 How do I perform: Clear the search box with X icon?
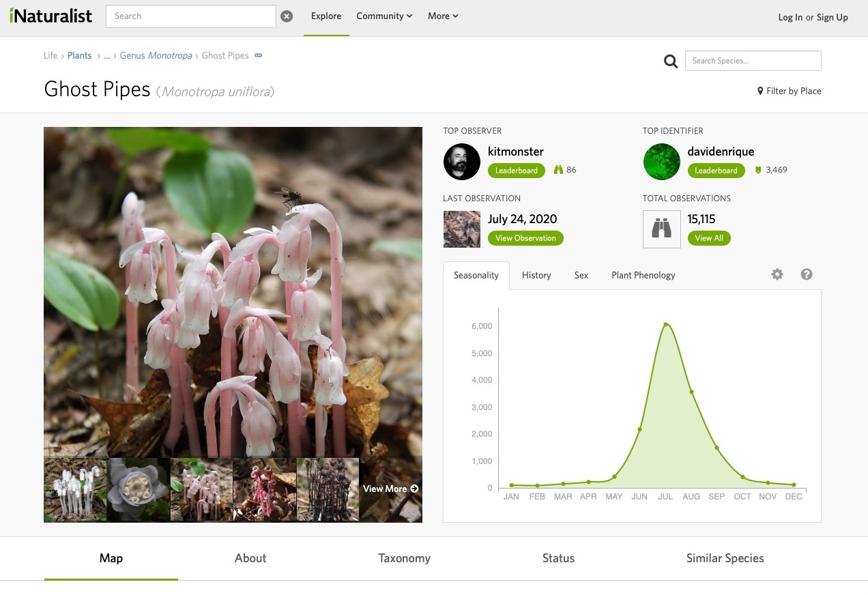pyautogui.click(x=287, y=16)
